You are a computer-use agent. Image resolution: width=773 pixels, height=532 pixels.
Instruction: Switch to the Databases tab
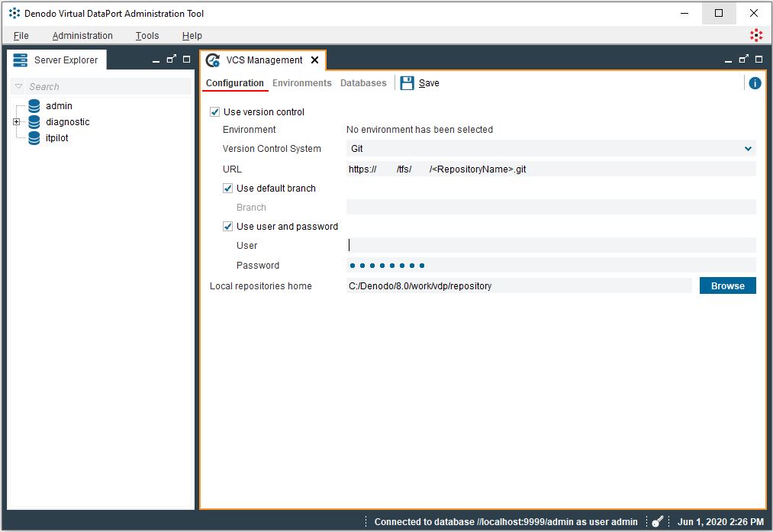coord(363,83)
